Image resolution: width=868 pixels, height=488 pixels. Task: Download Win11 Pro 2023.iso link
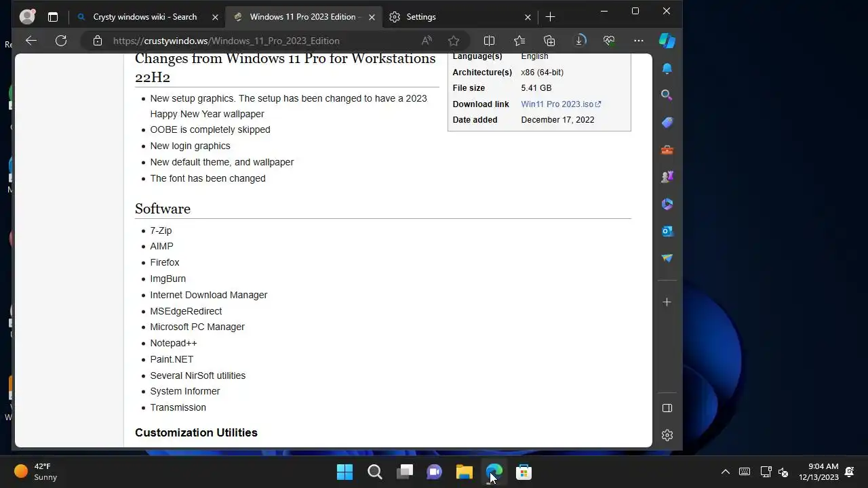coord(561,104)
